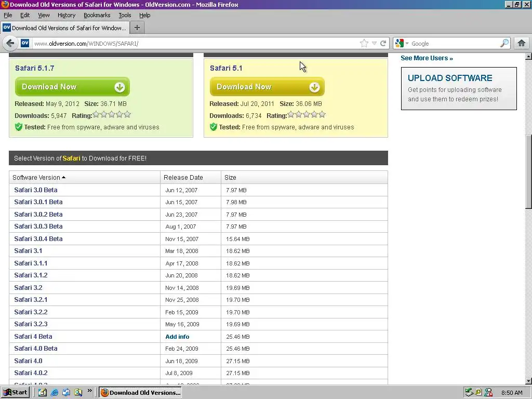Open Safari 4 Beta version link
Screen dimensions: 532x399
coord(33,337)
